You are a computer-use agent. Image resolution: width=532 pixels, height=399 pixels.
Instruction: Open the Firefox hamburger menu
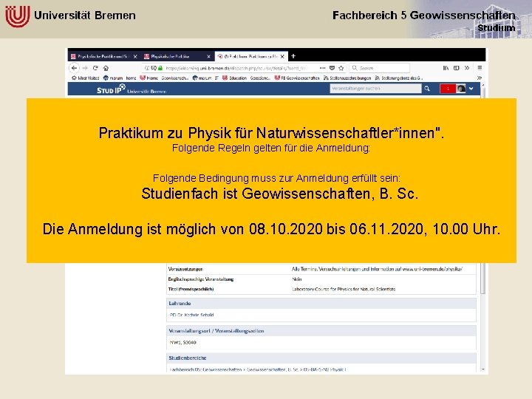pos(480,68)
